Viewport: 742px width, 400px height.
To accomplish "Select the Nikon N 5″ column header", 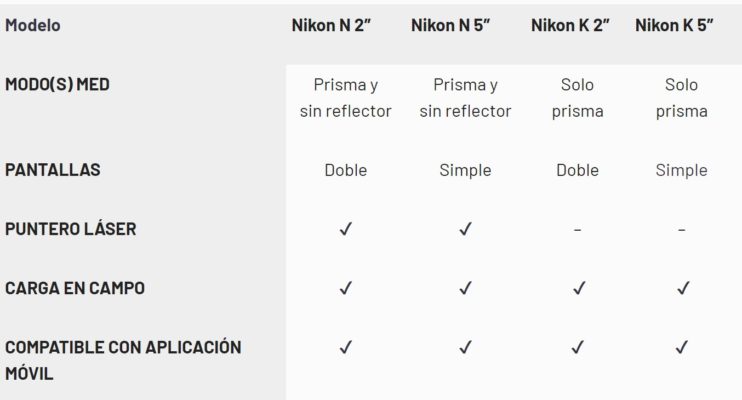I will (450, 25).
